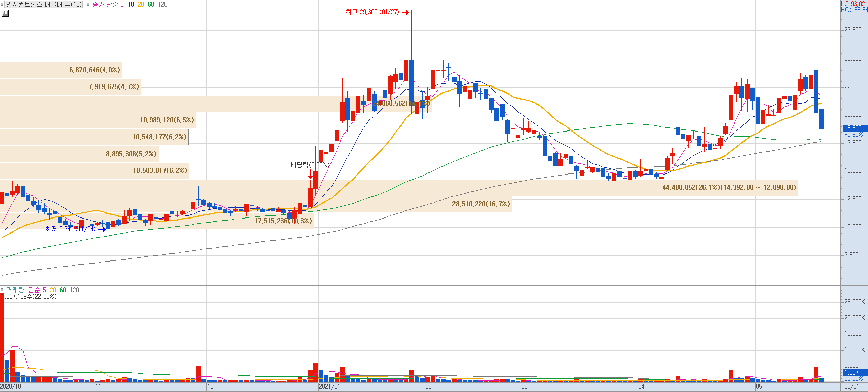Screen dimensions: 868x392
Task: Select the 10-period price moving average legend
Action: pyautogui.click(x=131, y=4)
